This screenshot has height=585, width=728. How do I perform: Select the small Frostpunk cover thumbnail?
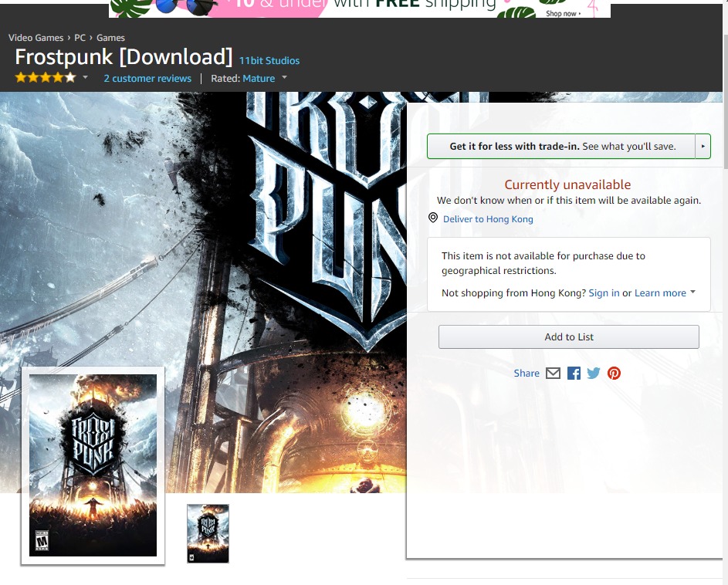click(208, 533)
